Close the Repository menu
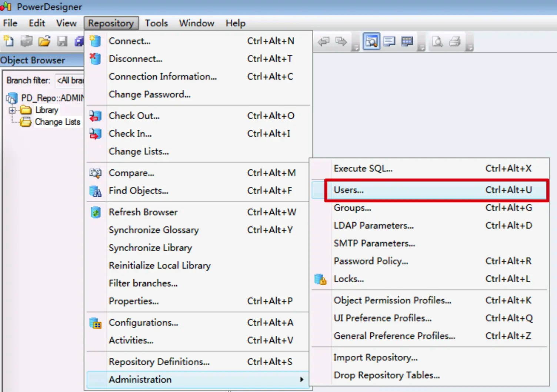The image size is (557, 392). pos(111,23)
